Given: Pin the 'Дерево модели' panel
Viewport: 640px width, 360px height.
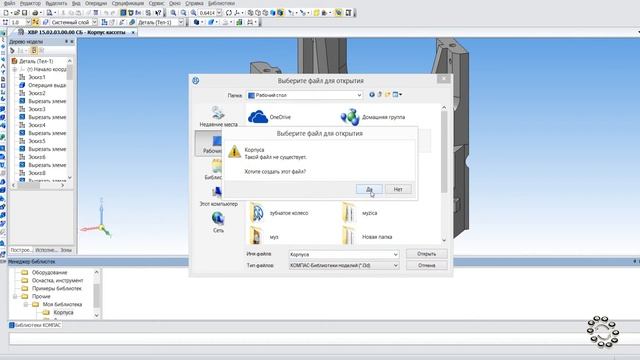Looking at the screenshot, I should pyautogui.click(x=67, y=42).
